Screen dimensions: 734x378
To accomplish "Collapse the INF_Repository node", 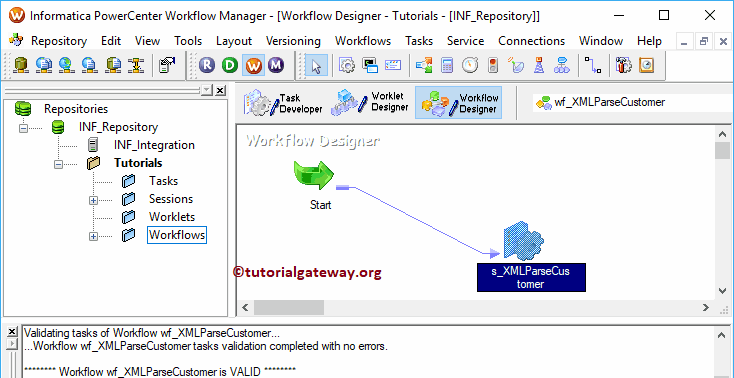I will 23,127.
